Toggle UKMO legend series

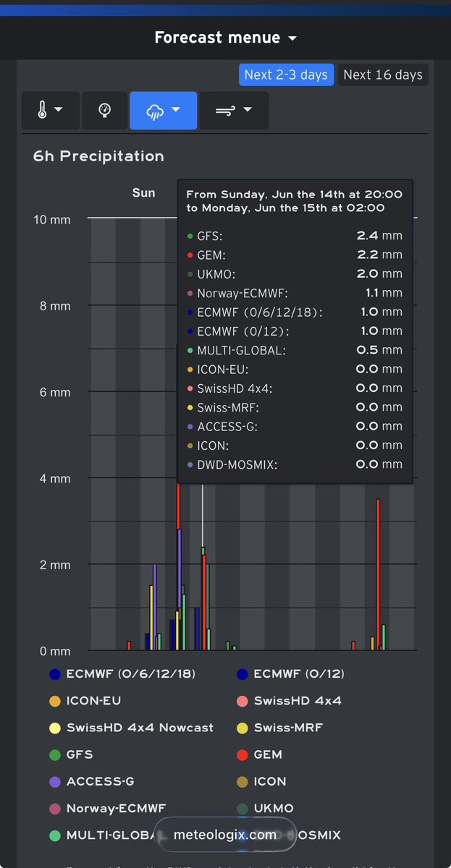pos(265,807)
